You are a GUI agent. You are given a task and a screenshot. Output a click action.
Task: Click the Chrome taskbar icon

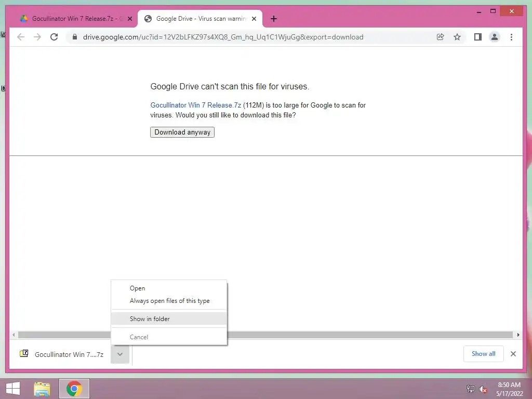(74, 389)
